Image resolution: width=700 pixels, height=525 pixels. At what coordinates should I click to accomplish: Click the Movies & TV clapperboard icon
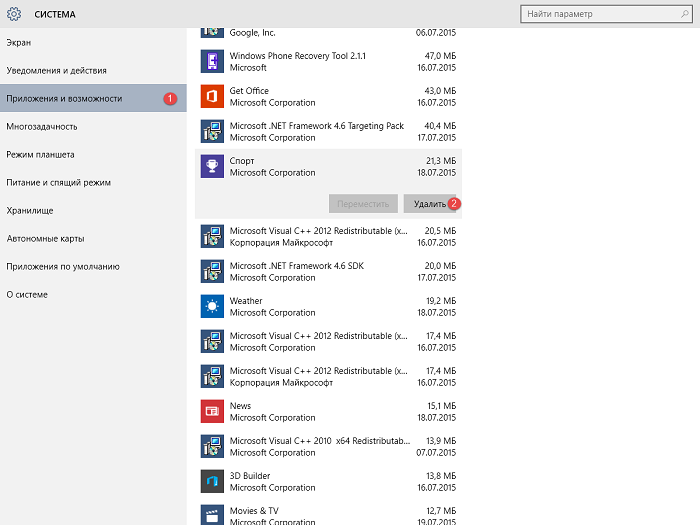click(x=212, y=515)
